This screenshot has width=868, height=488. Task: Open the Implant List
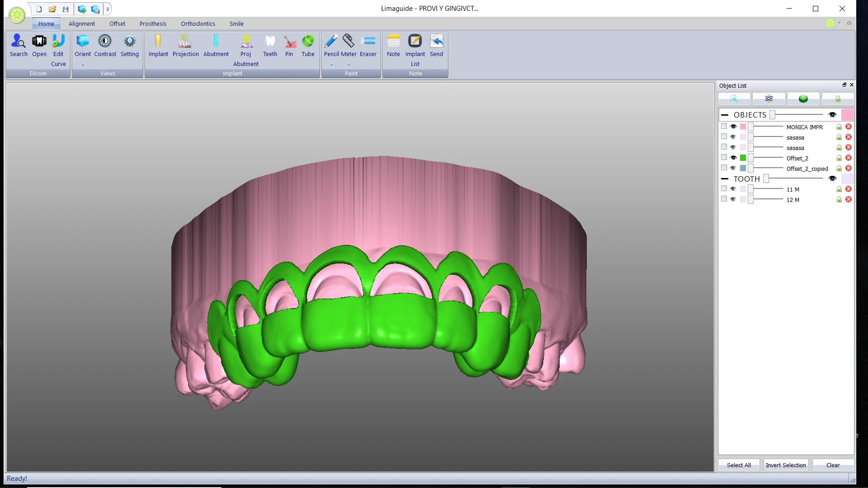415,50
